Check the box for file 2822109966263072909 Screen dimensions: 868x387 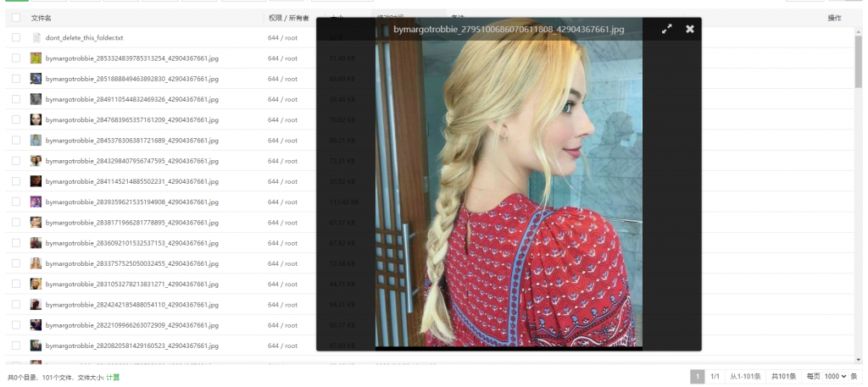coord(16,324)
